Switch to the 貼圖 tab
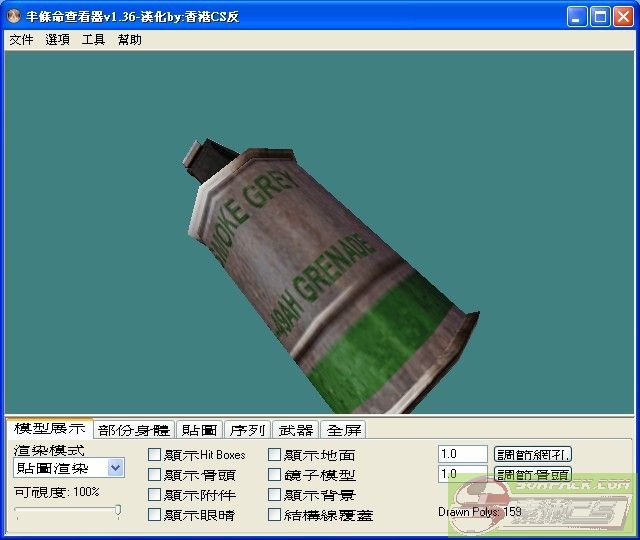Screen dimensions: 640x540 click(200, 430)
